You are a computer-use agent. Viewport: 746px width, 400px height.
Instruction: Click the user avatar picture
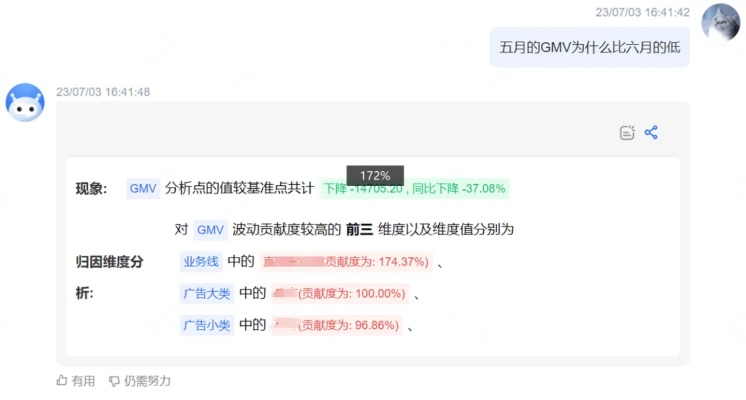720,22
